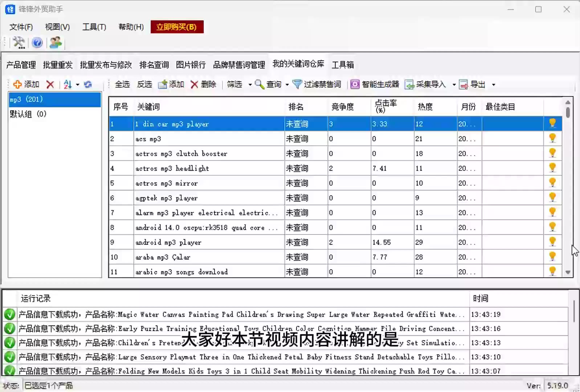Switch to the 图片银行 tab
Viewport: 580px width, 392px height.
pyautogui.click(x=191, y=65)
